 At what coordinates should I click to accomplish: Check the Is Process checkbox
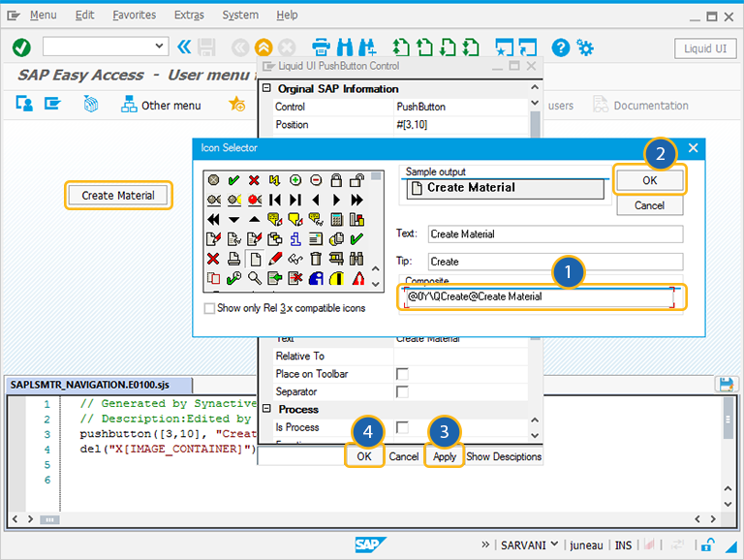point(402,427)
